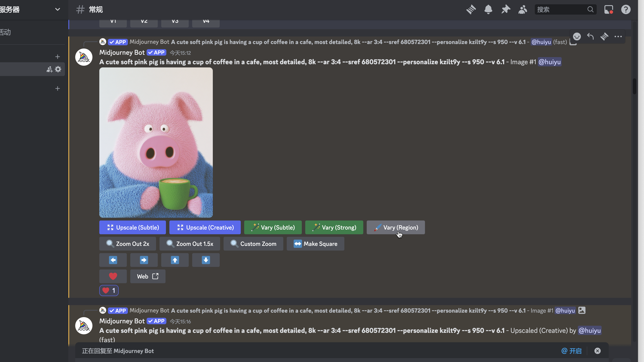Show pinned messages with pin icon
Viewport: 644px width, 362px height.
click(506, 9)
